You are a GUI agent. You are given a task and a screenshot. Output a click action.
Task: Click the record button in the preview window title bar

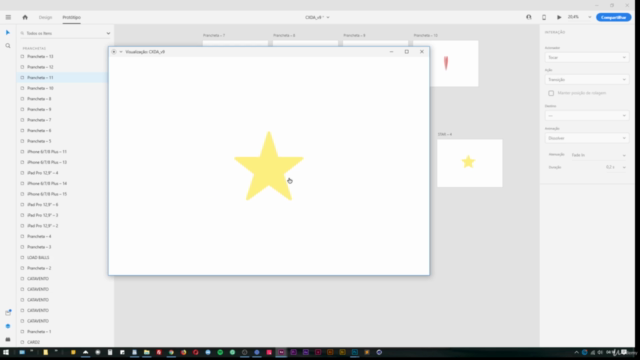pyautogui.click(x=114, y=52)
